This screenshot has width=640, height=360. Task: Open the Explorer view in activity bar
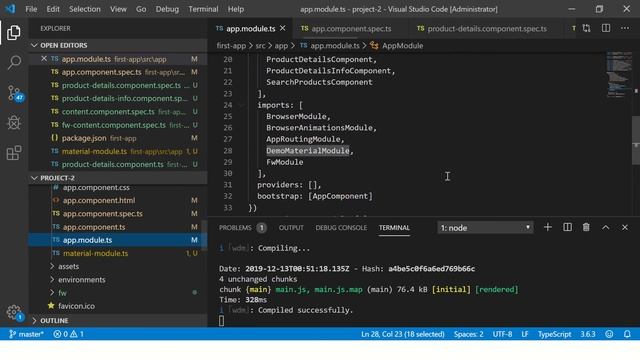[13, 33]
